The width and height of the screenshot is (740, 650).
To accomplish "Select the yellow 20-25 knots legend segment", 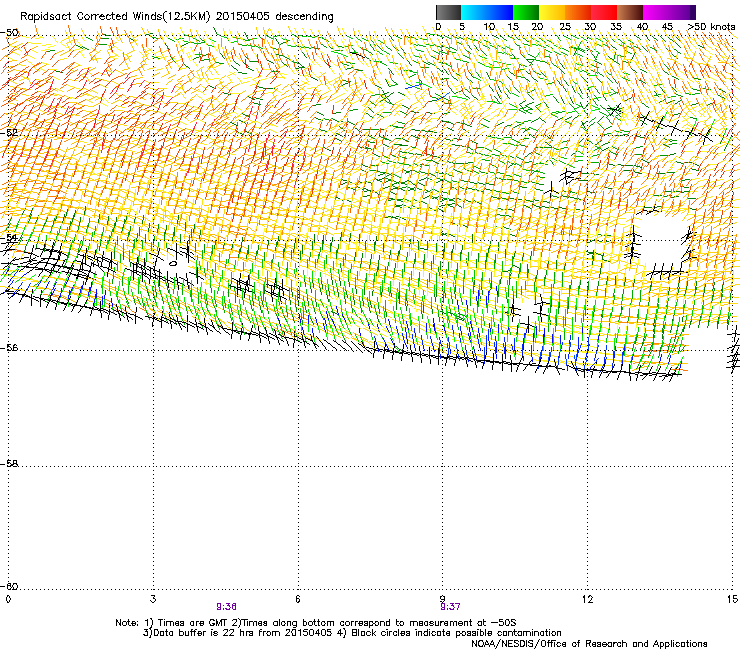I will (x=552, y=12).
